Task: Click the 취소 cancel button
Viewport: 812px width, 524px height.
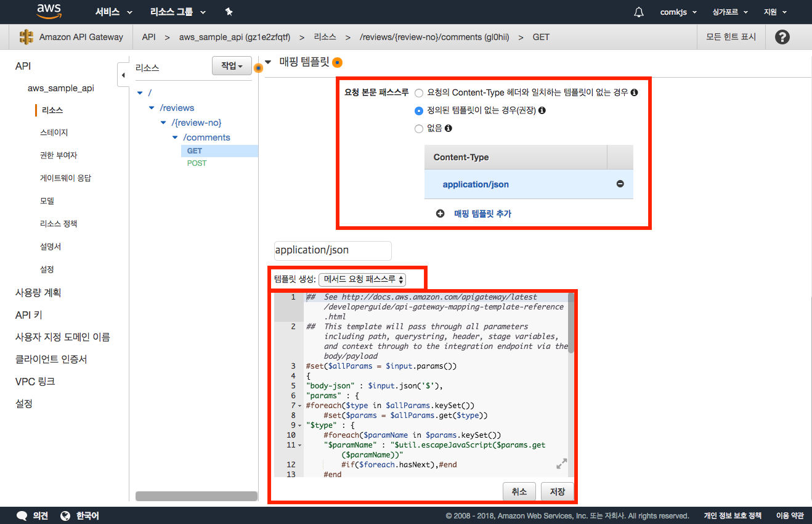Action: [x=519, y=491]
